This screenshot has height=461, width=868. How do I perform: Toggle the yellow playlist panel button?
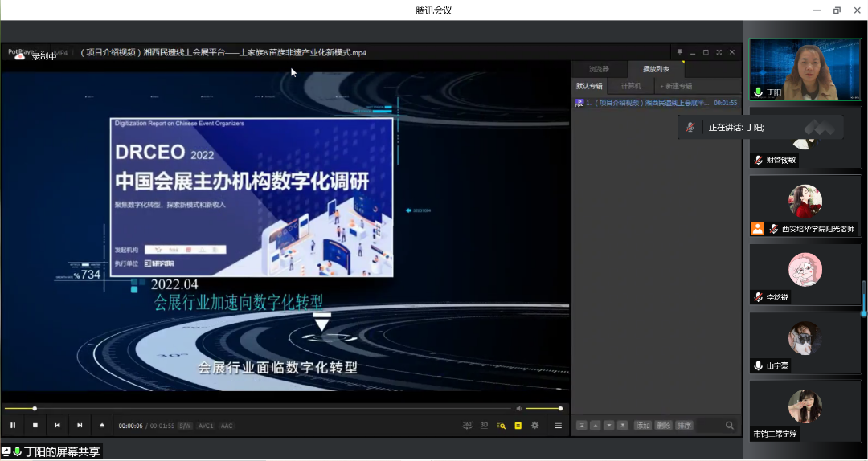518,425
